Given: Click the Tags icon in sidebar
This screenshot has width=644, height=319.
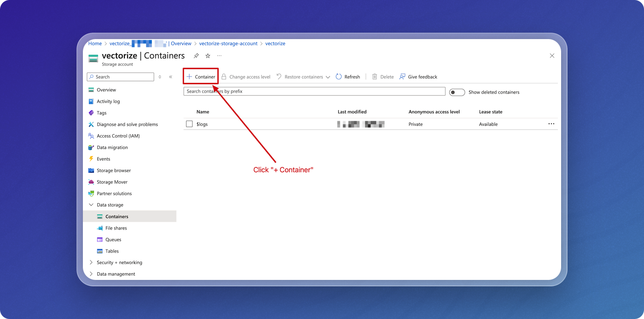Looking at the screenshot, I should pos(91,113).
